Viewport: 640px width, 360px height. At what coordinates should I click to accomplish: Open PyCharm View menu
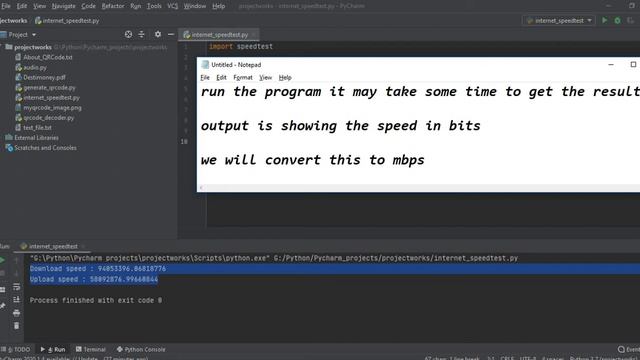pos(40,6)
